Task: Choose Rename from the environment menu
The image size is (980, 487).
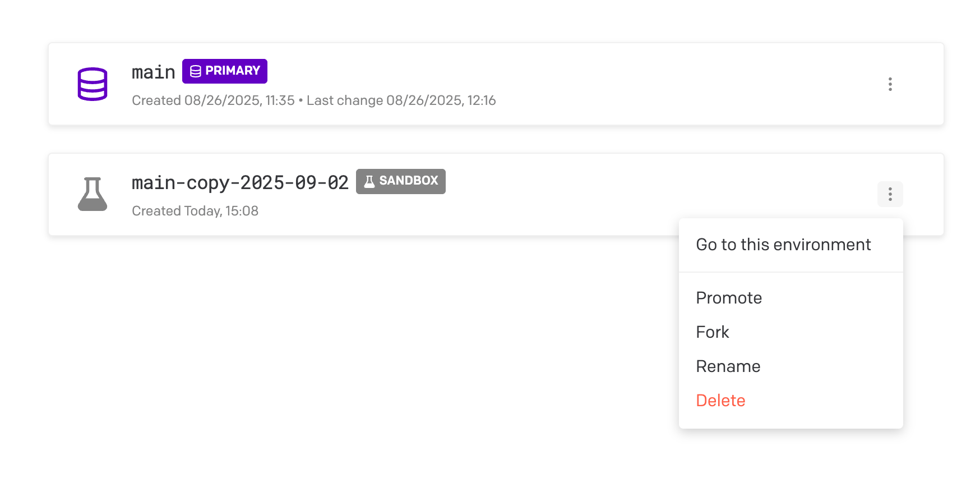Action: (x=728, y=366)
